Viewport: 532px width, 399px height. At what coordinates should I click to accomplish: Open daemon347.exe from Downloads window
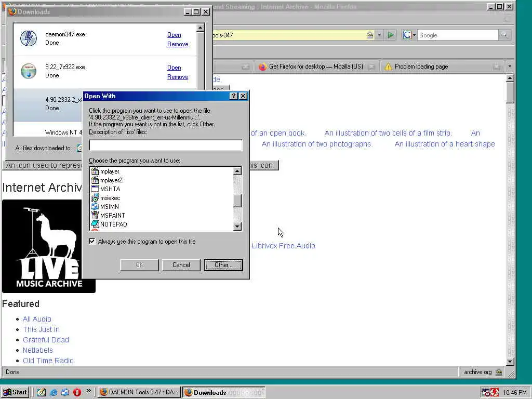[x=174, y=35]
